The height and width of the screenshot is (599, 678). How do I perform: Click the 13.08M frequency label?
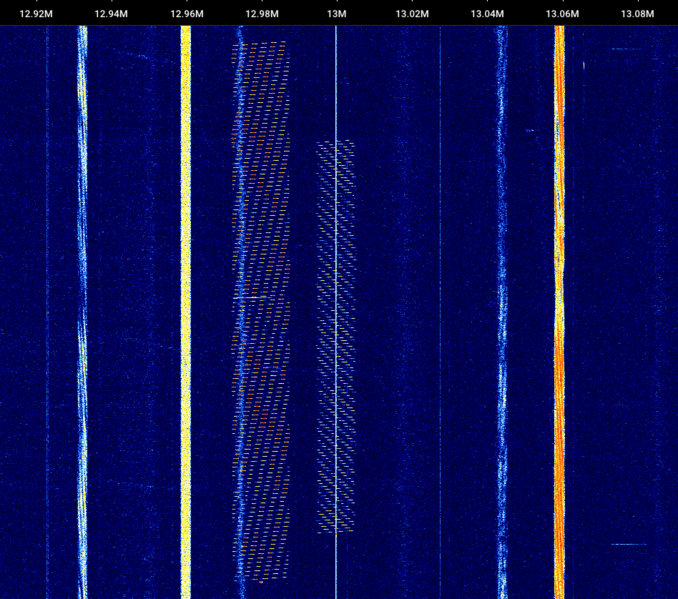click(637, 14)
